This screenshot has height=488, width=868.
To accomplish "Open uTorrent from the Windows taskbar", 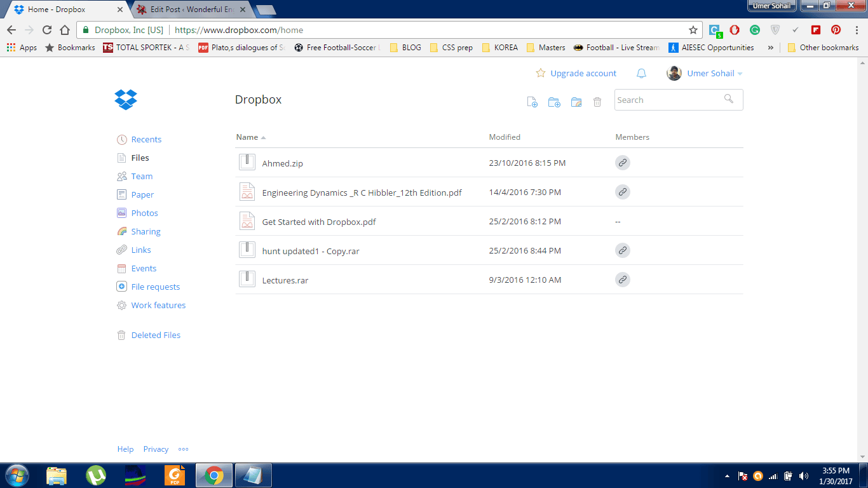I will 96,475.
